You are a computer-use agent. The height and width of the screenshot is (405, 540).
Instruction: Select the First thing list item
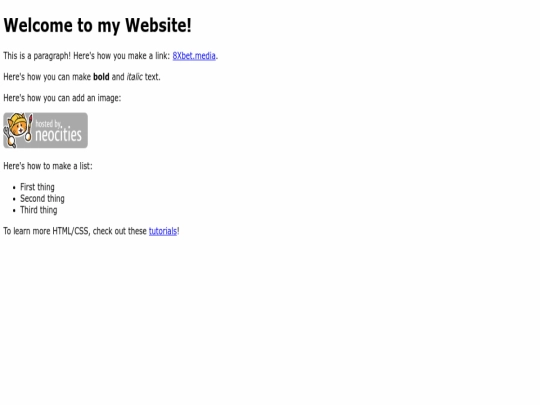click(x=37, y=187)
